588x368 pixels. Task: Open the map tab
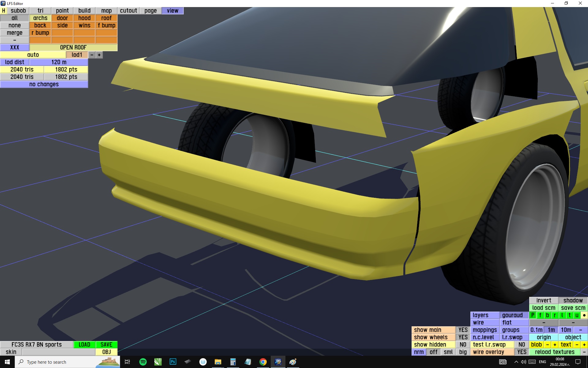pyautogui.click(x=106, y=11)
